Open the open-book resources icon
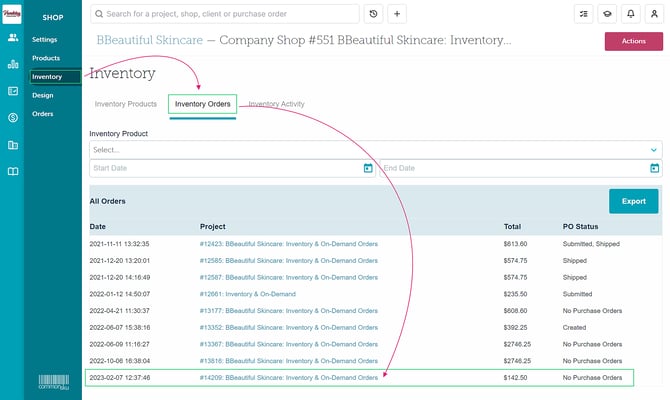 tap(13, 171)
